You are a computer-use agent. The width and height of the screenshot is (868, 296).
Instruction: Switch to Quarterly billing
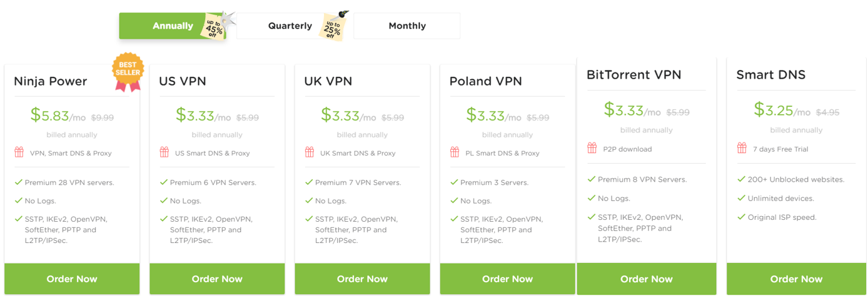click(290, 26)
